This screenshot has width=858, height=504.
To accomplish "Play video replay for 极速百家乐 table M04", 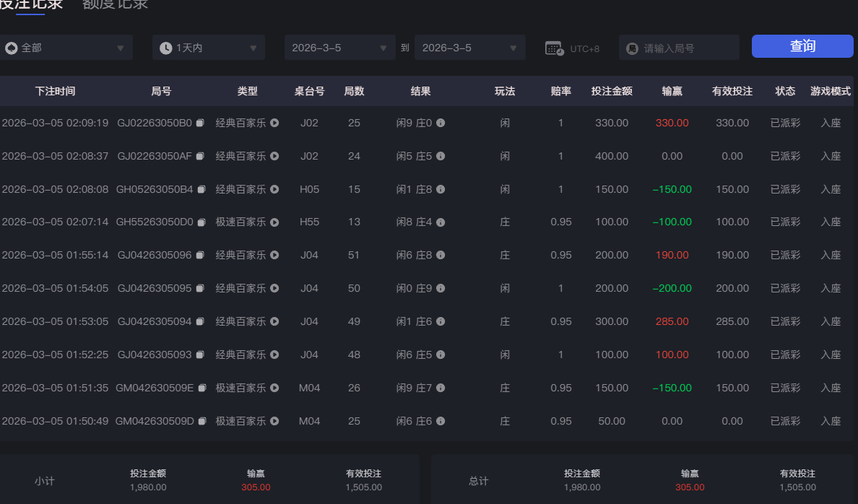I will [274, 388].
